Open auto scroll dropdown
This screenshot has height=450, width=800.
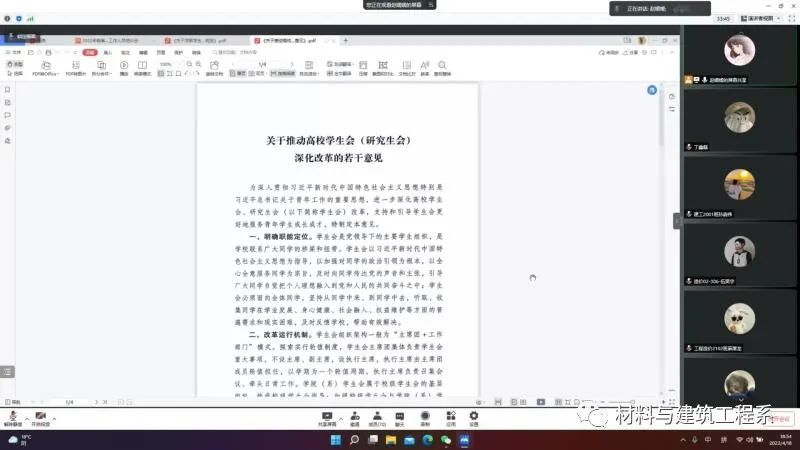[309, 68]
